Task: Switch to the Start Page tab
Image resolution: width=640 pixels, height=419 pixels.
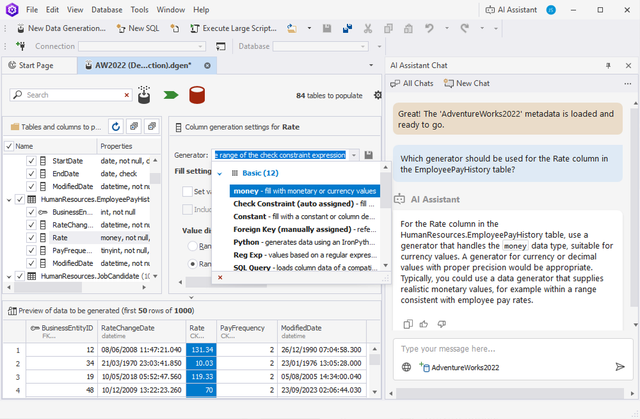Action: tap(39, 65)
